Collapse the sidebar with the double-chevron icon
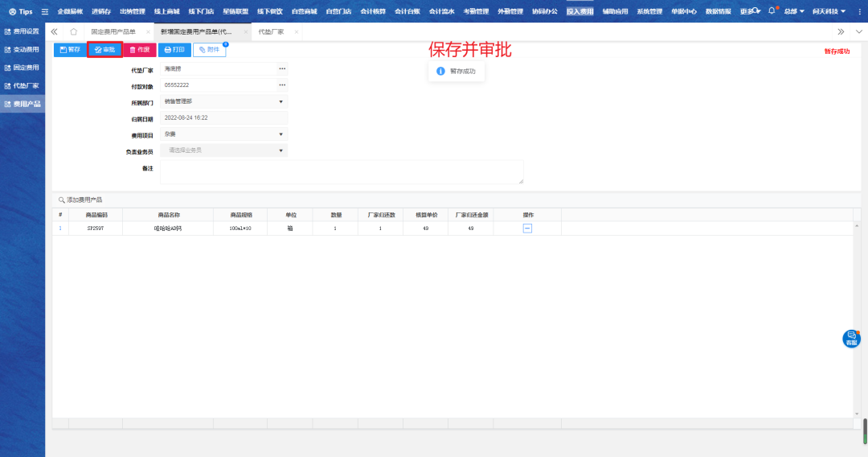This screenshot has width=868, height=457. (x=55, y=31)
